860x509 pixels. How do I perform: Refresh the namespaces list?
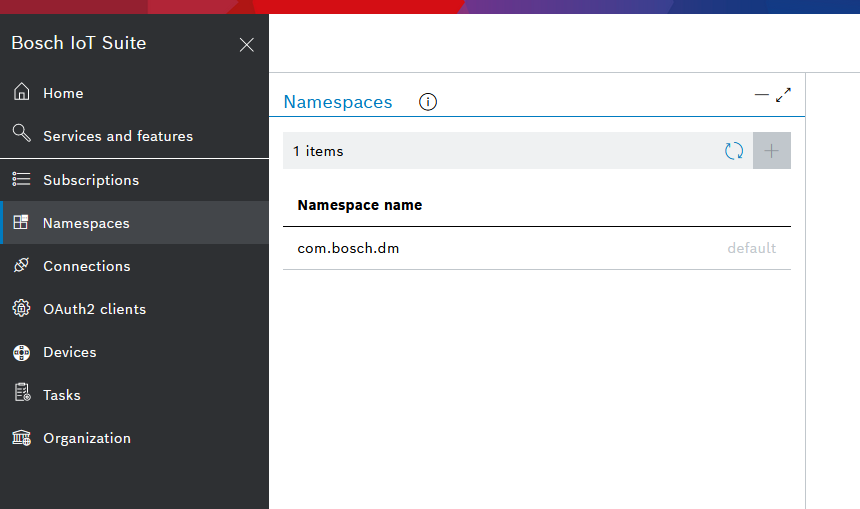(x=734, y=151)
